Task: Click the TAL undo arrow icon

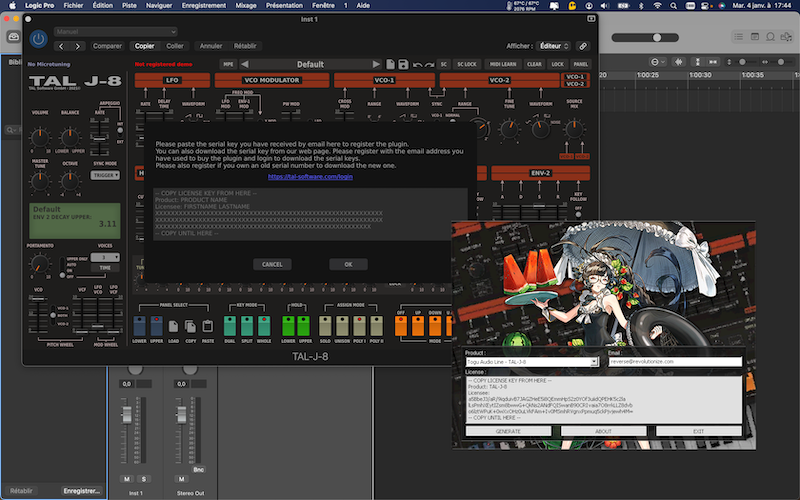Action: coord(417,65)
